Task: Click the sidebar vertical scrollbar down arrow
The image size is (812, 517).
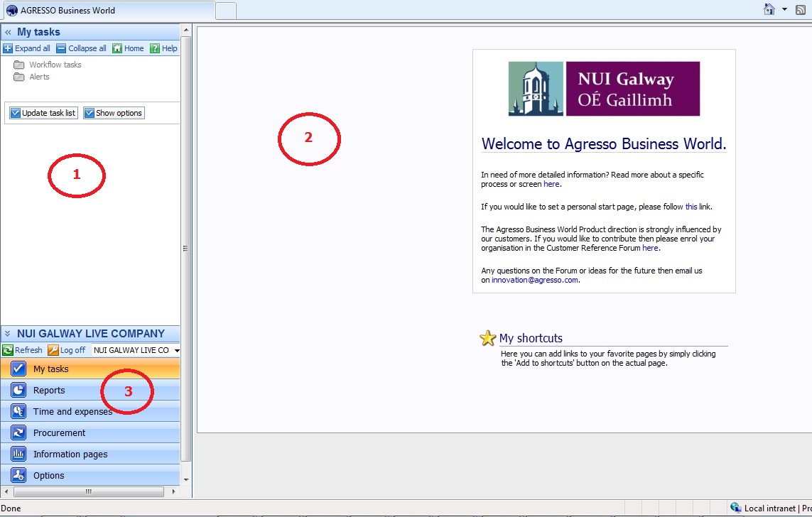Action: (x=186, y=480)
